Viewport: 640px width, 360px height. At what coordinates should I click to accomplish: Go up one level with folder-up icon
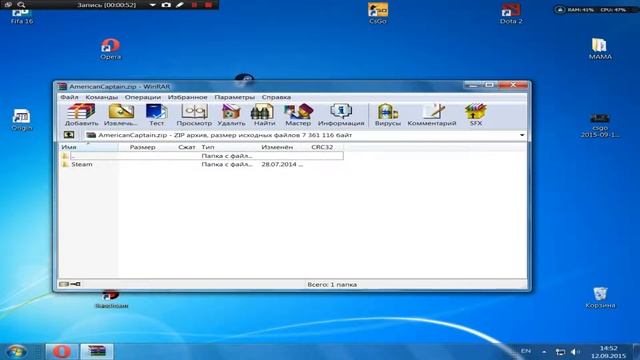click(69, 135)
